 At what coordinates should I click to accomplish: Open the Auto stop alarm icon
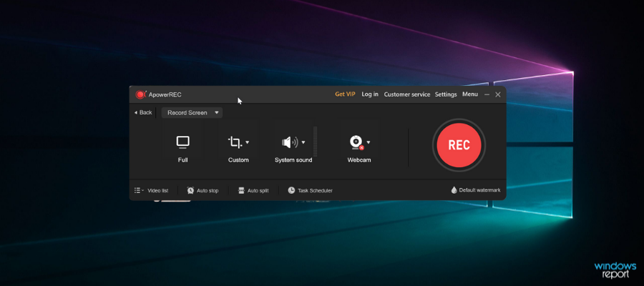click(190, 190)
